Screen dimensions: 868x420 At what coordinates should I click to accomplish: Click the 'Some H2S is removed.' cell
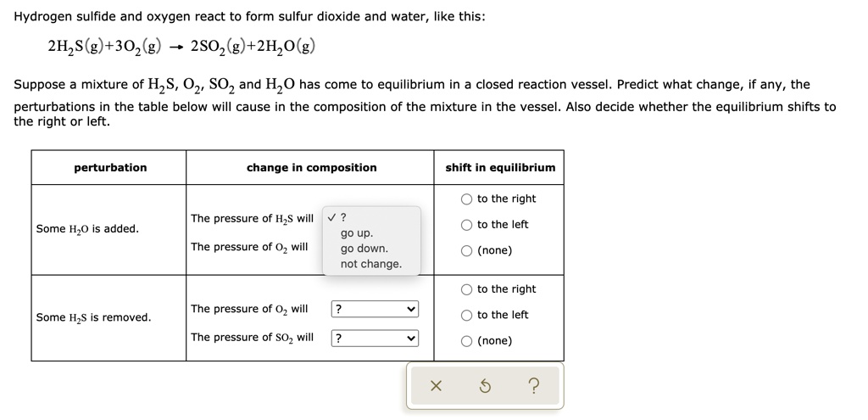(94, 317)
